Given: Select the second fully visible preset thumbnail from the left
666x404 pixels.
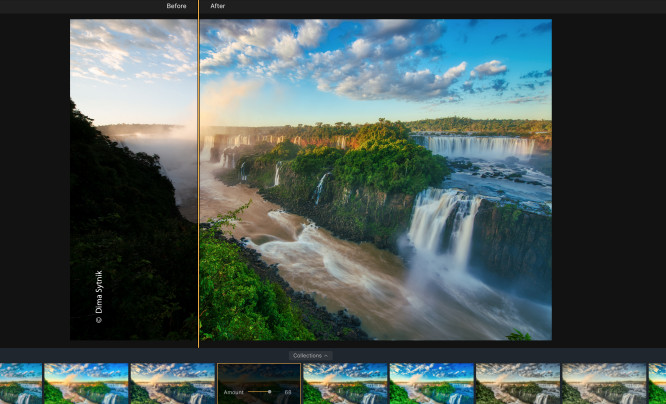Looking at the screenshot, I should 173,384.
